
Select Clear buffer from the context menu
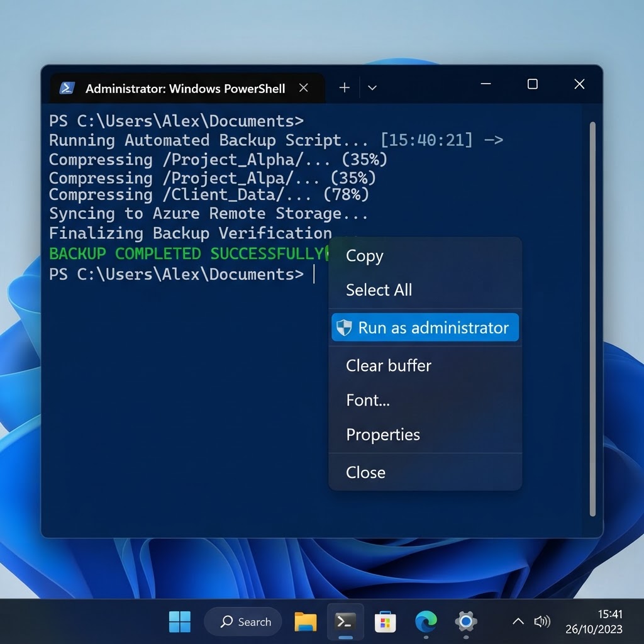point(425,365)
